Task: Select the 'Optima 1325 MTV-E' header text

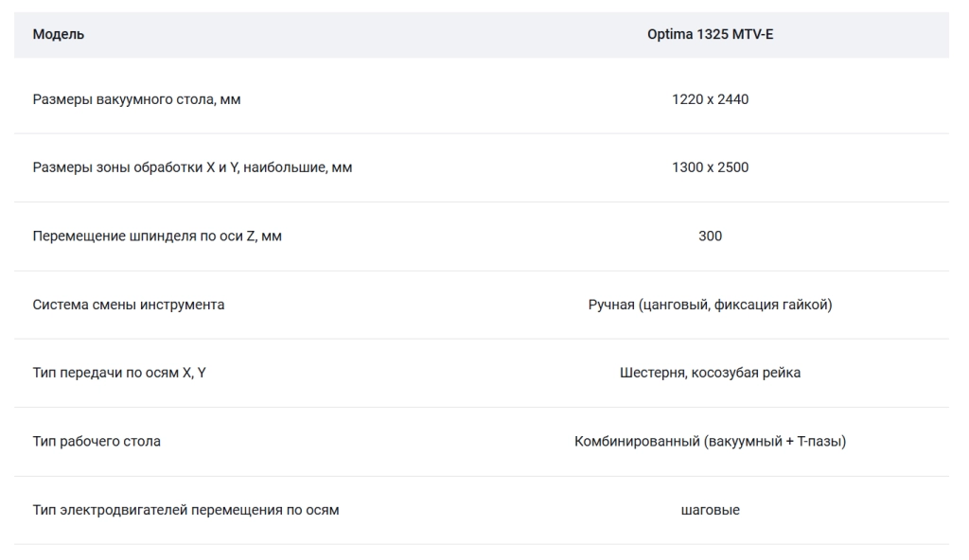Action: click(710, 35)
